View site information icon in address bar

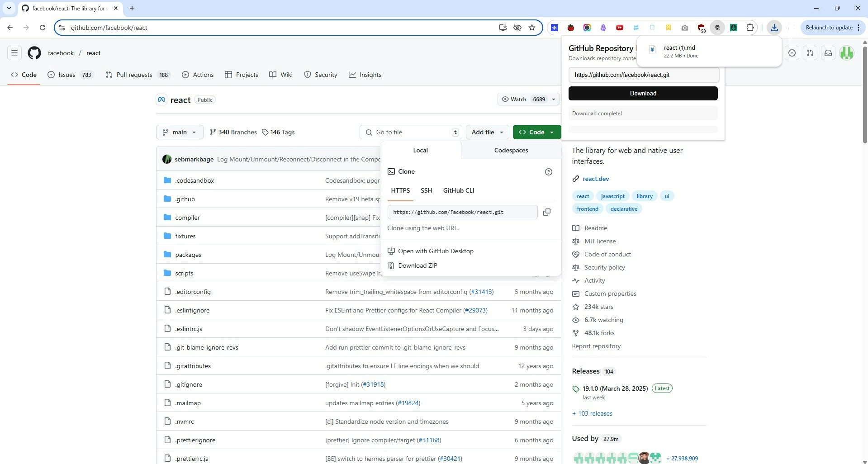(x=62, y=28)
